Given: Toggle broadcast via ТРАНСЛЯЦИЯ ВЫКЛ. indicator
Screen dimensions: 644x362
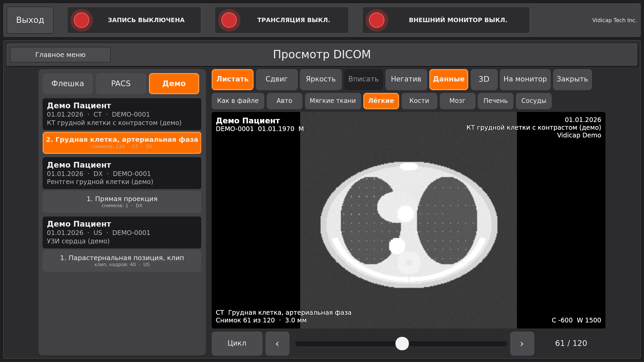Looking at the screenshot, I should [282, 20].
